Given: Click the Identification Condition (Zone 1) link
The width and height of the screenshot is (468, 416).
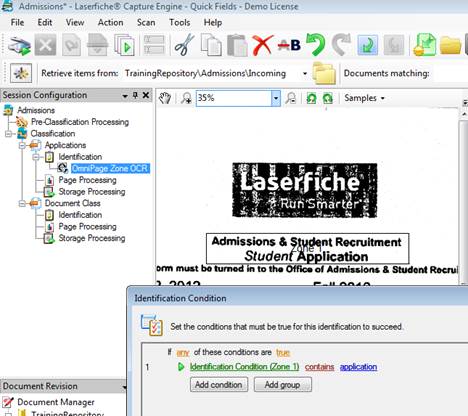Looking at the screenshot, I should point(244,367).
